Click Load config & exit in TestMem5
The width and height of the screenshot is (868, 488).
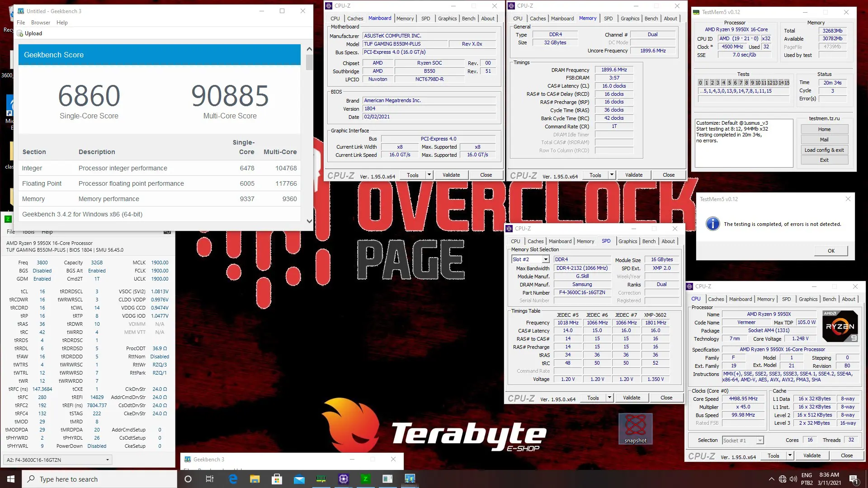click(x=824, y=150)
